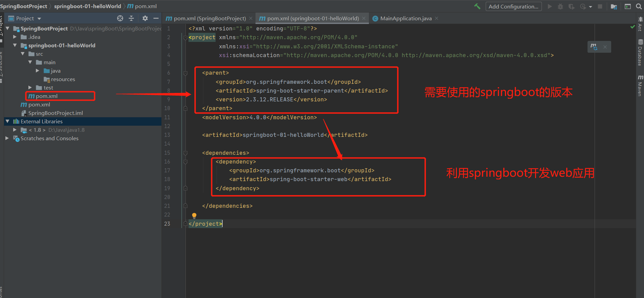The height and width of the screenshot is (298, 644).
Task: Click closing project tag on line 23
Action: click(205, 224)
